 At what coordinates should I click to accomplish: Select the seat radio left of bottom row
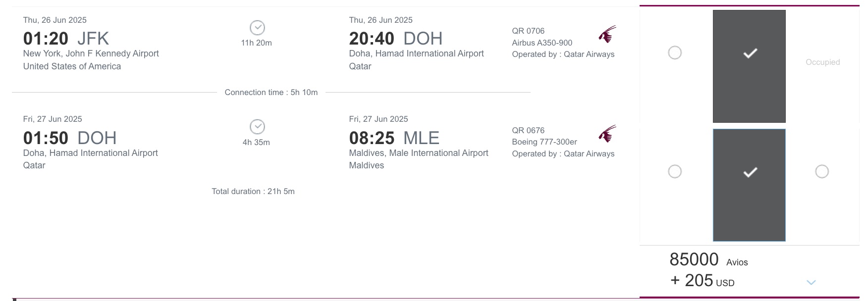(x=674, y=171)
